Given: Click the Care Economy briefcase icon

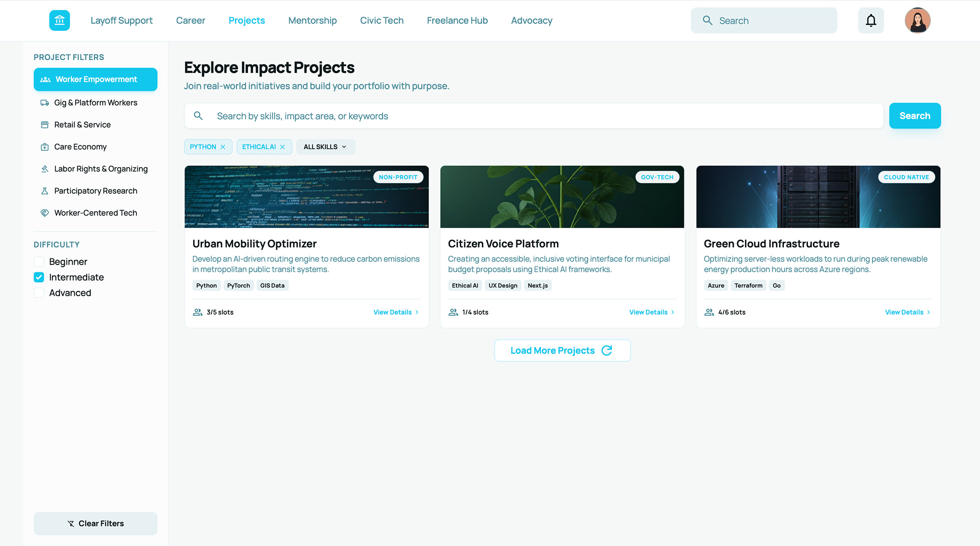Looking at the screenshot, I should (x=45, y=147).
